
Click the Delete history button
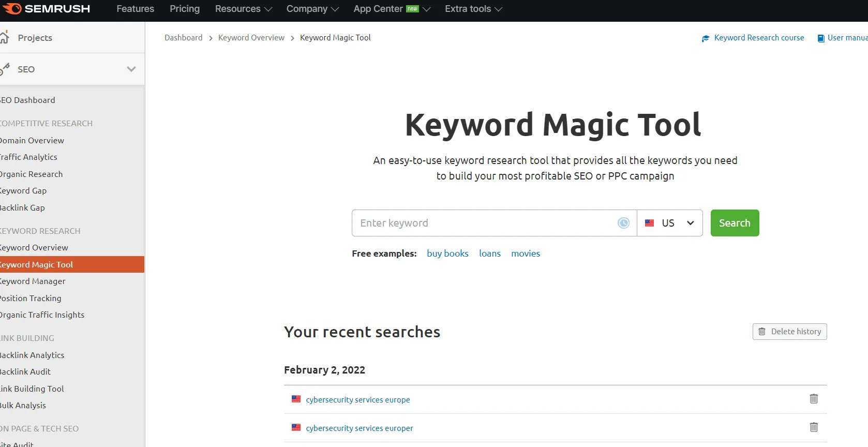coord(789,332)
